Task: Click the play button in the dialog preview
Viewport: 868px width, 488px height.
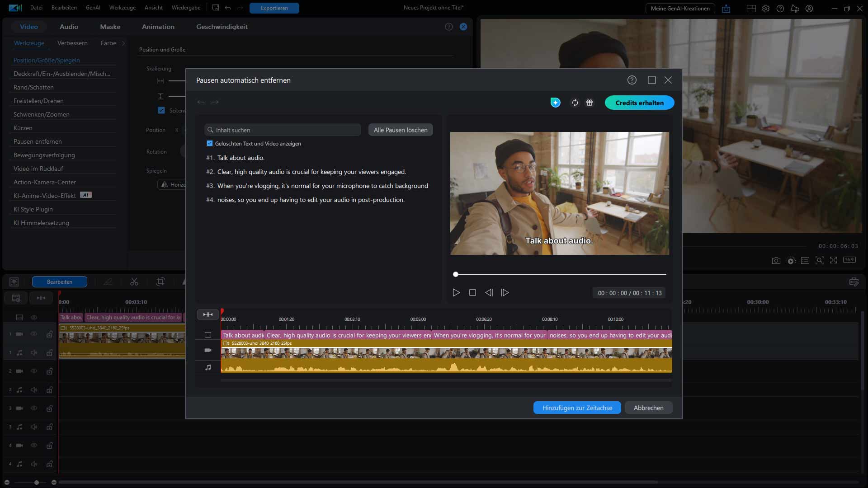Action: [x=456, y=293]
